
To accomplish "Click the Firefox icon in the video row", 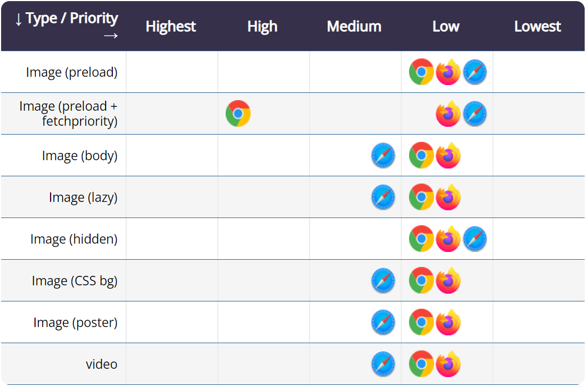I will [448, 364].
